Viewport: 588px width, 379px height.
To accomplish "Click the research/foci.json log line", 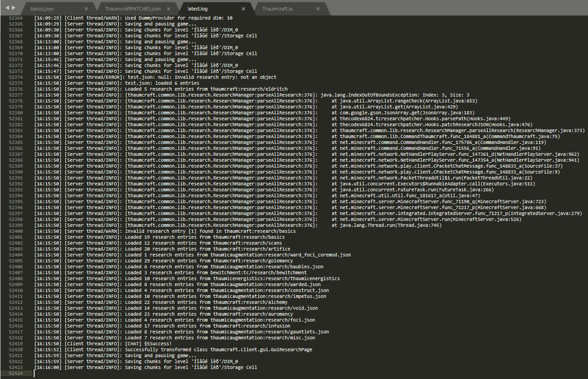I will tap(174, 320).
